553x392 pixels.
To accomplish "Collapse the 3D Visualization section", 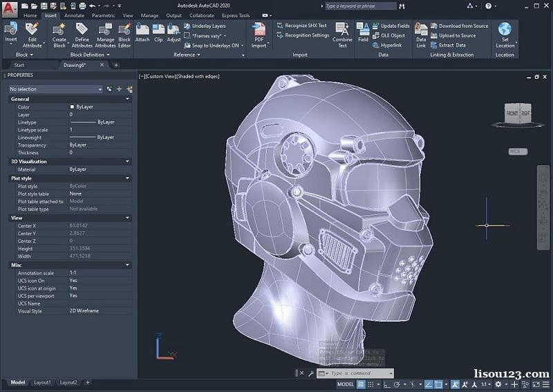I will [127, 162].
